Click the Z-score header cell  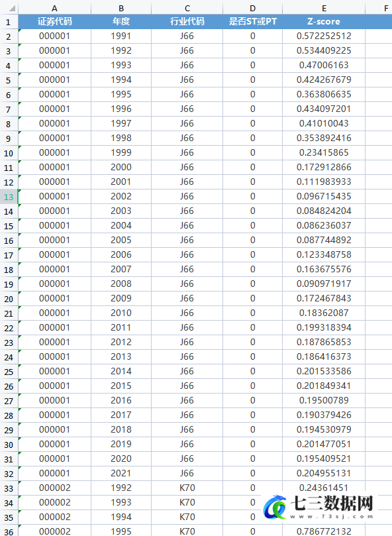click(x=324, y=22)
